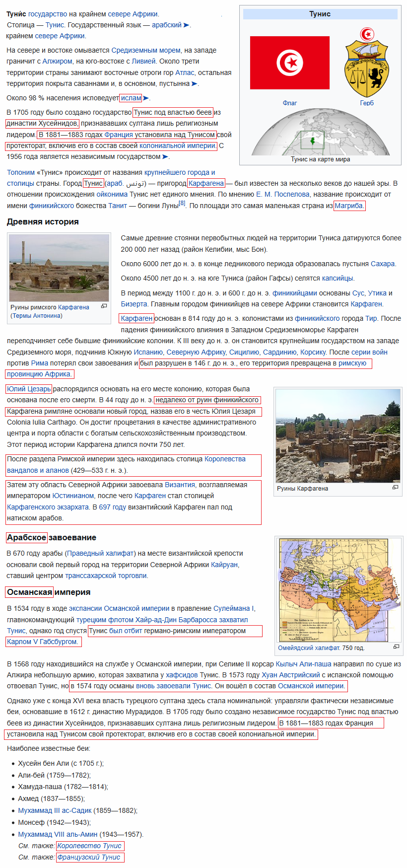Image resolution: width=407 pixels, height=868 pixels.
Task: Click the 'Топоним' link
Action: pyautogui.click(x=21, y=172)
